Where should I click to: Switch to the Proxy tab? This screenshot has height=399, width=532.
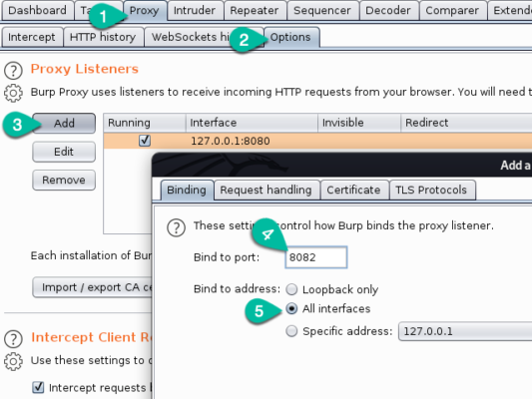pyautogui.click(x=145, y=11)
